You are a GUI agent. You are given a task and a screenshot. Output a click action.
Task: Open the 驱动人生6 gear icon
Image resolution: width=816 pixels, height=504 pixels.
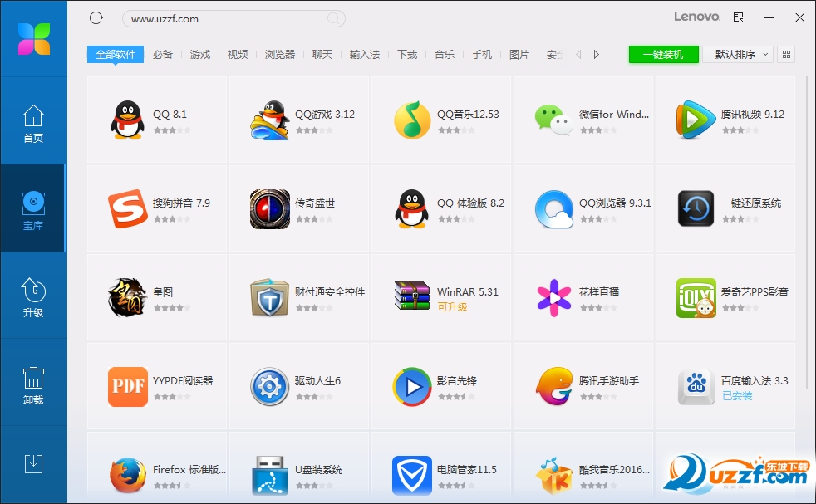[269, 386]
